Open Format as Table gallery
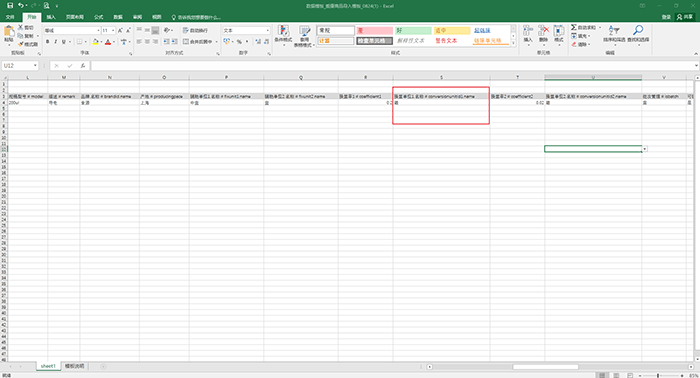Viewport: 700px width, 378px height. (304, 36)
